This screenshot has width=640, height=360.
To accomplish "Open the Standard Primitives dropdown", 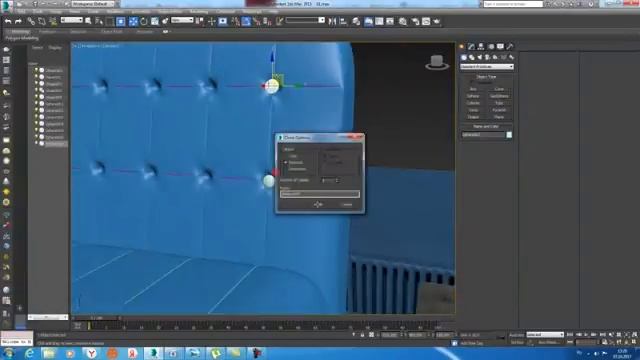I will [x=487, y=67].
